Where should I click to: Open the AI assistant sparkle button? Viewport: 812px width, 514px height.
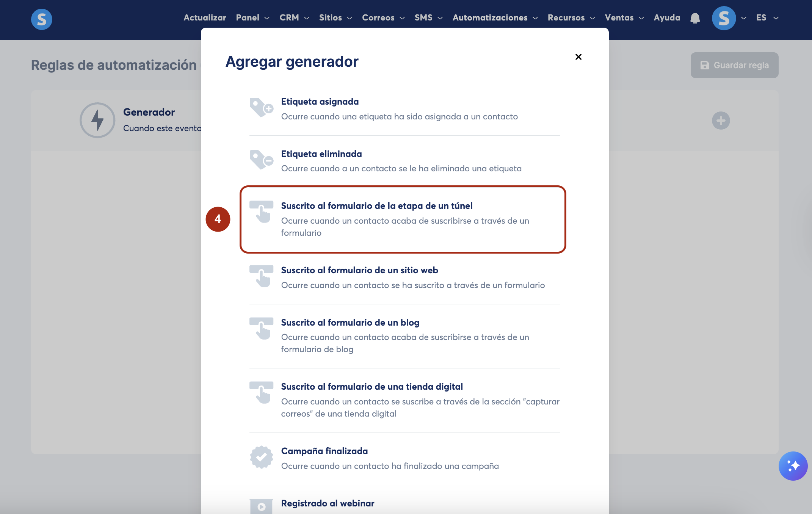pos(793,465)
